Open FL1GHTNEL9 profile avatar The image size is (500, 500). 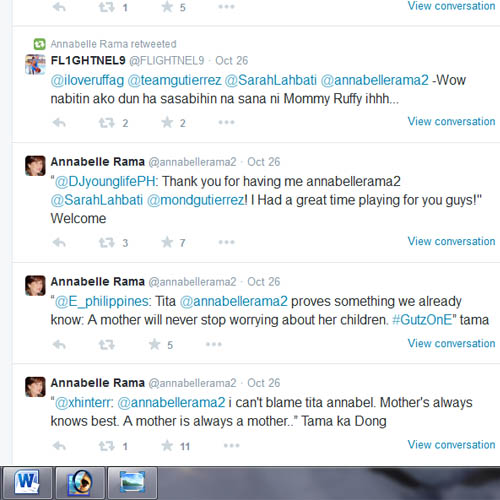point(35,64)
